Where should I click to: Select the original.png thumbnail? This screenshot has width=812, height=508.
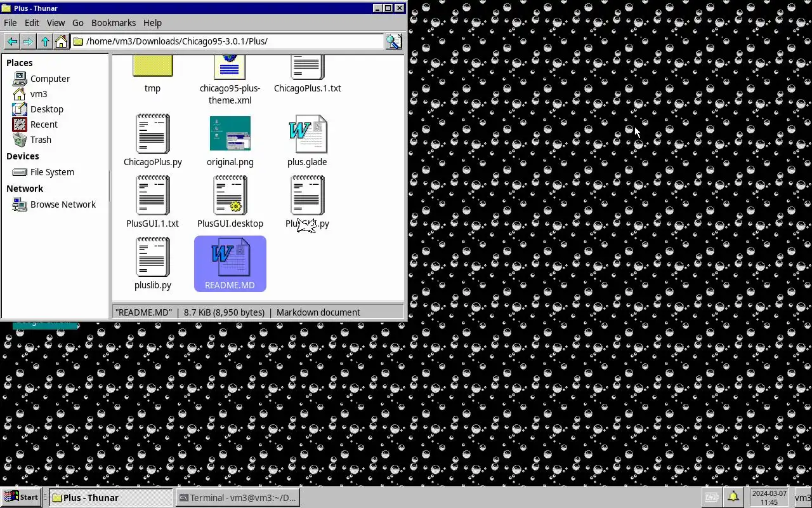click(x=230, y=133)
